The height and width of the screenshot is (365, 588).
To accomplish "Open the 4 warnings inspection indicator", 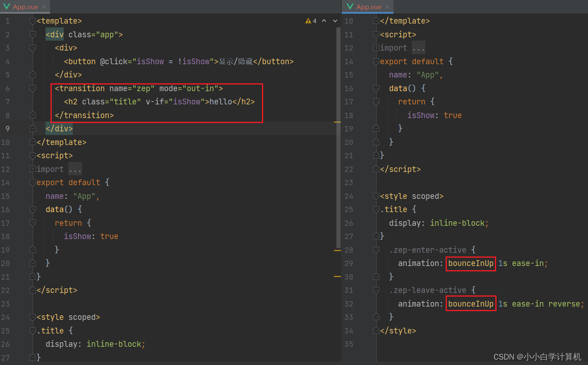I will pos(311,21).
